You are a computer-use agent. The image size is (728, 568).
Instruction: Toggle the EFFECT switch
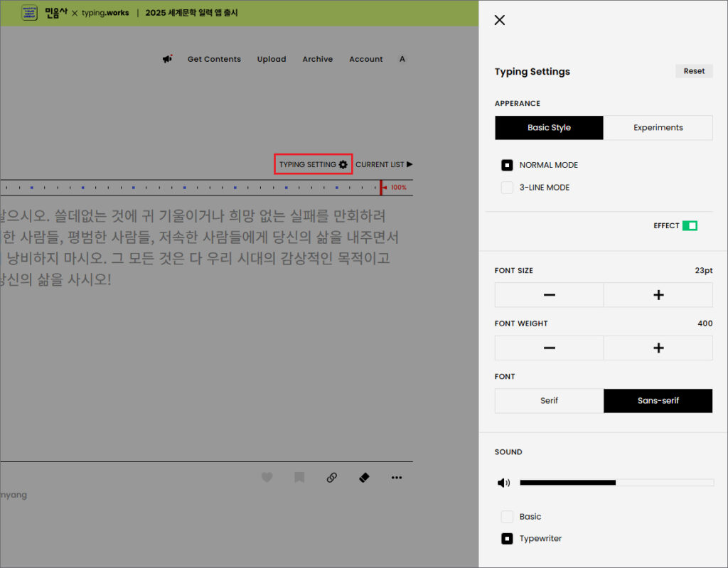tap(690, 226)
